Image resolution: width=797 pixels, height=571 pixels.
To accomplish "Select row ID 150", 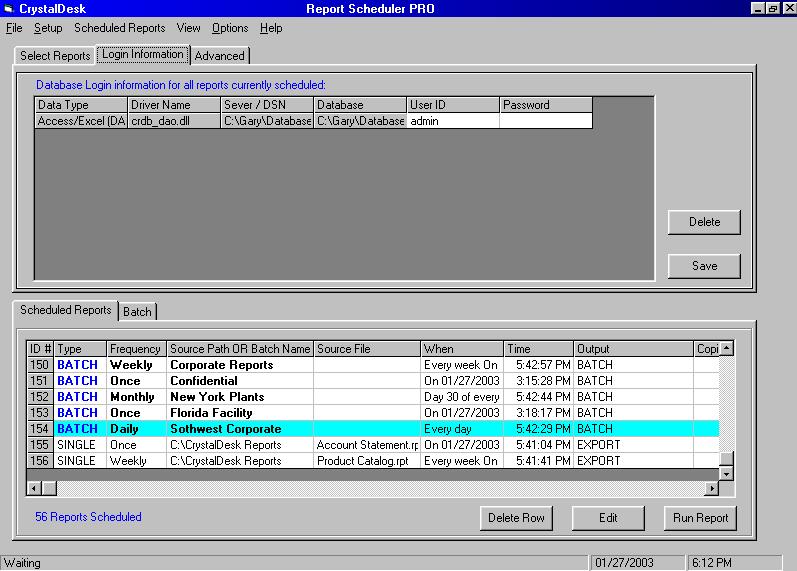I will point(40,365).
